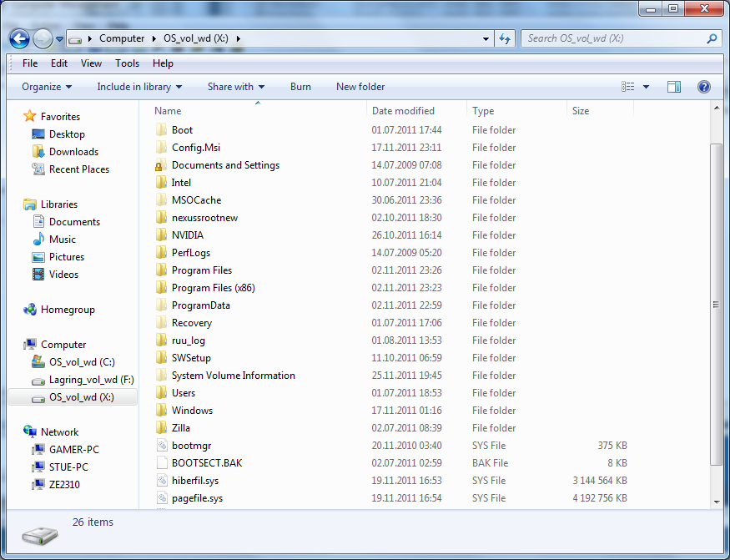This screenshot has height=560, width=730.
Task: Click the vertical scrollbar thumb
Action: coord(717,305)
